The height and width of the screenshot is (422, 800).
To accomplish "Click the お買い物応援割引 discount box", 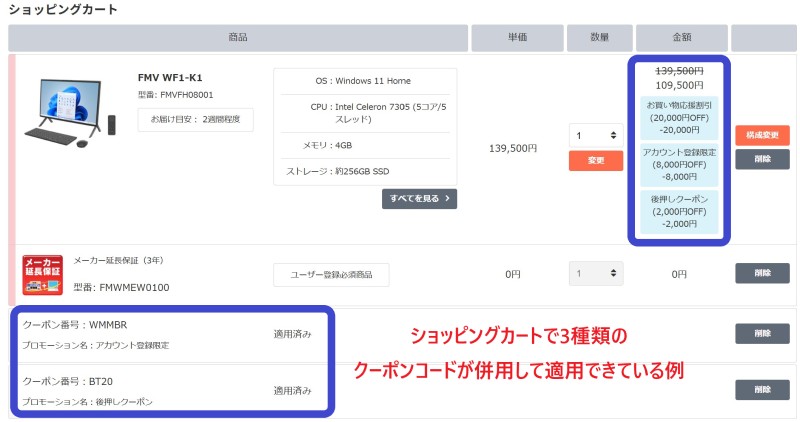I will (679, 118).
